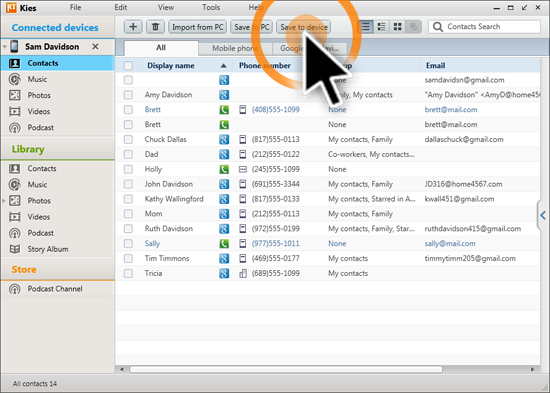
Task: Check the box for Chuck Dallas
Action: (128, 139)
